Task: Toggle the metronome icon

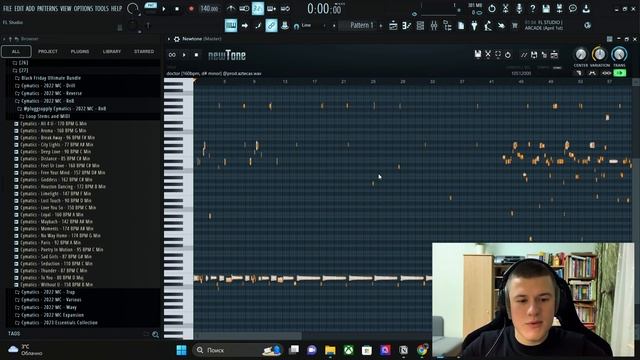Action: [x=231, y=9]
